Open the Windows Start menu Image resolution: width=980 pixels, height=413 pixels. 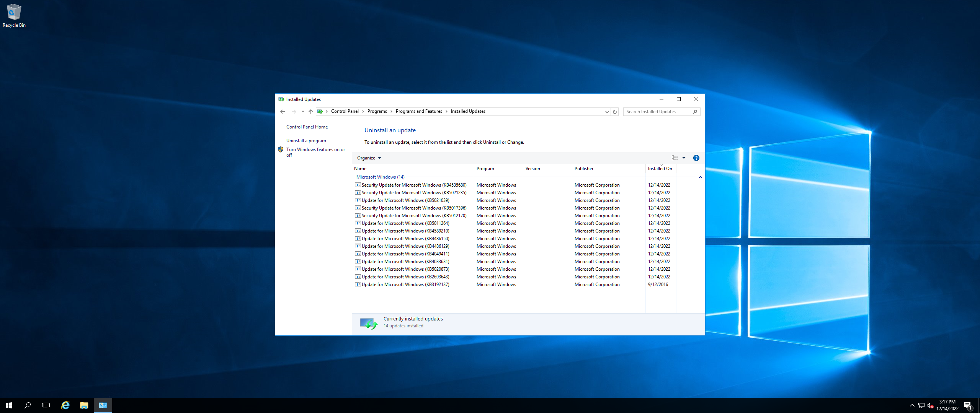(x=9, y=405)
